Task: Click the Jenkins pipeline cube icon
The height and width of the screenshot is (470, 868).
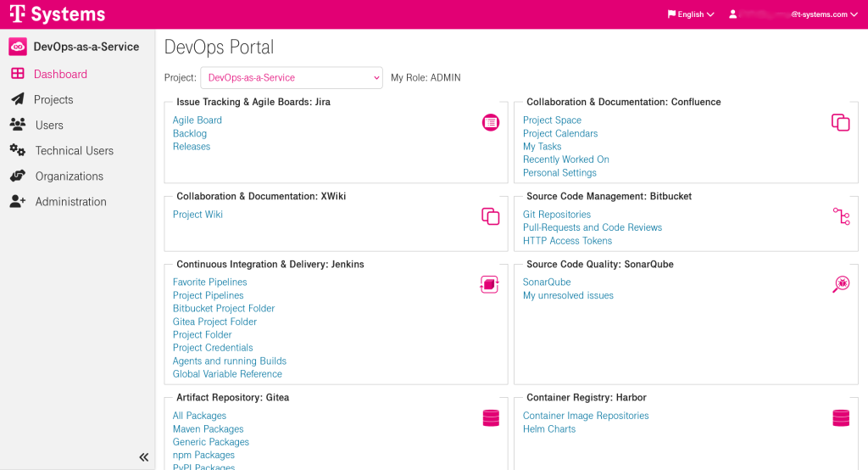Action: (489, 284)
